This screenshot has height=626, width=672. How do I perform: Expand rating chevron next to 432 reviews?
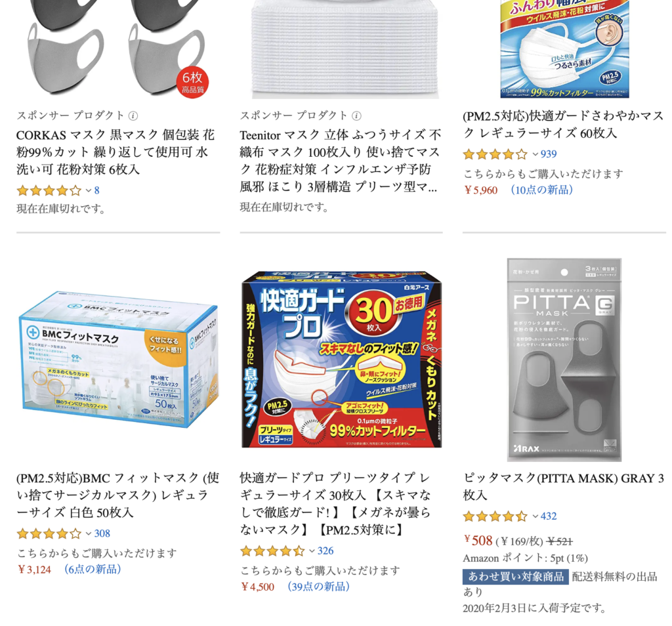535,516
